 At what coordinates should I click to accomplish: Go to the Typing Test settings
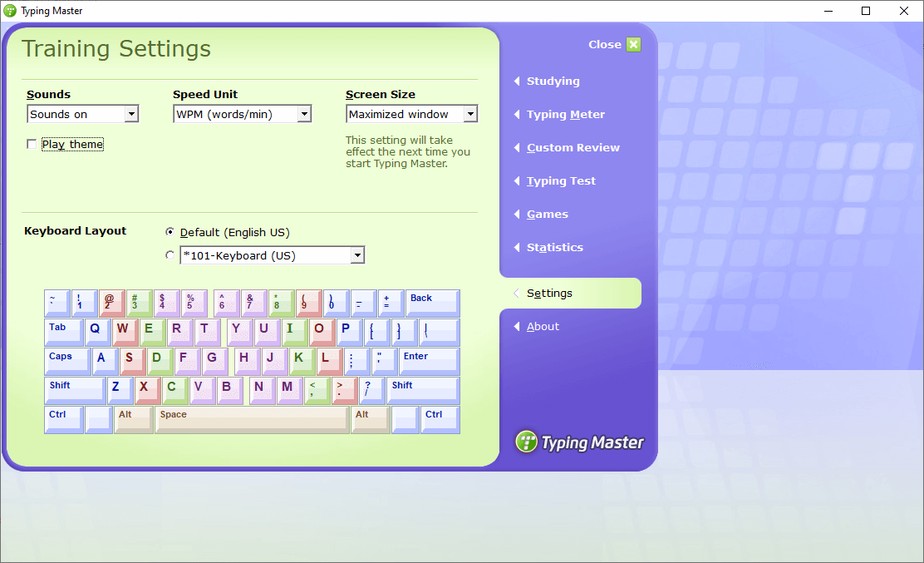(560, 180)
